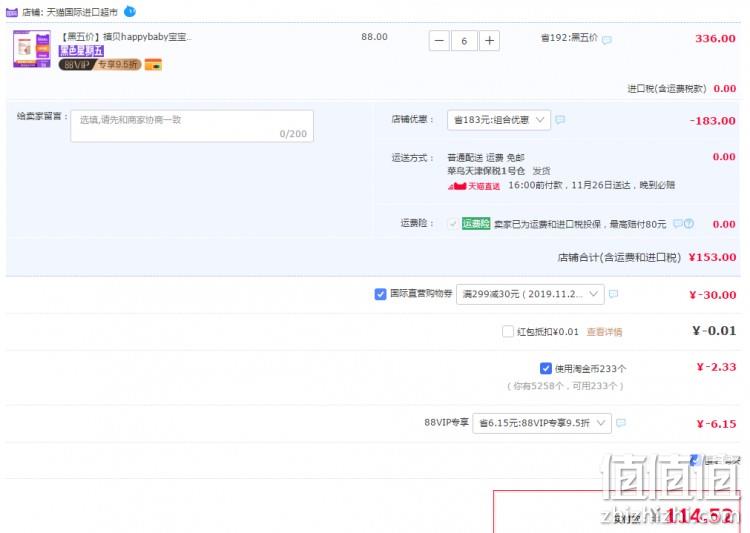Screen dimensions: 750x533
Task: Increase quantity with the plus button
Action: pyautogui.click(x=489, y=41)
